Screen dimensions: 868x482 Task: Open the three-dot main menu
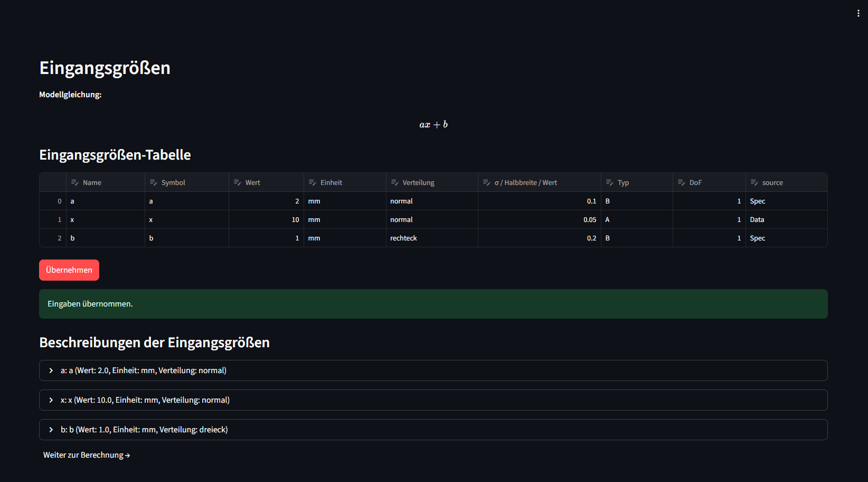[x=858, y=13]
